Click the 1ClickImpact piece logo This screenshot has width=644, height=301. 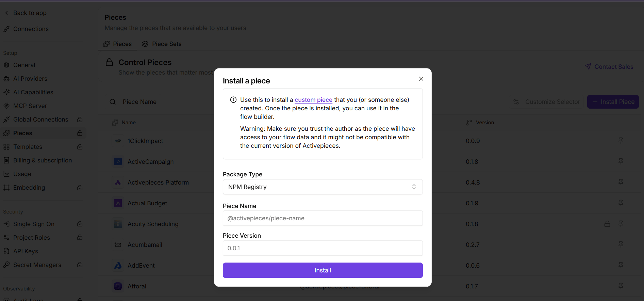pyautogui.click(x=118, y=141)
